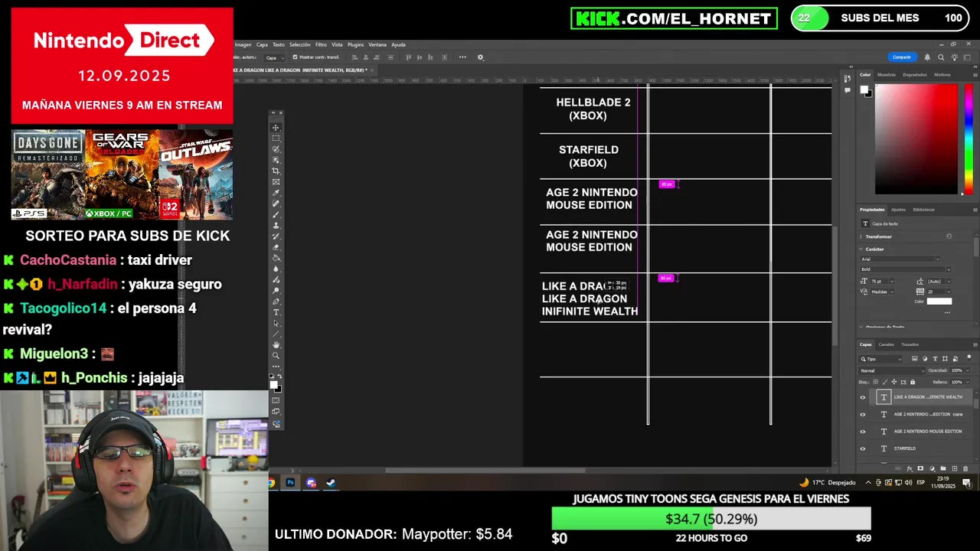Select the Eraser tool
The width and height of the screenshot is (980, 551).
tap(276, 246)
